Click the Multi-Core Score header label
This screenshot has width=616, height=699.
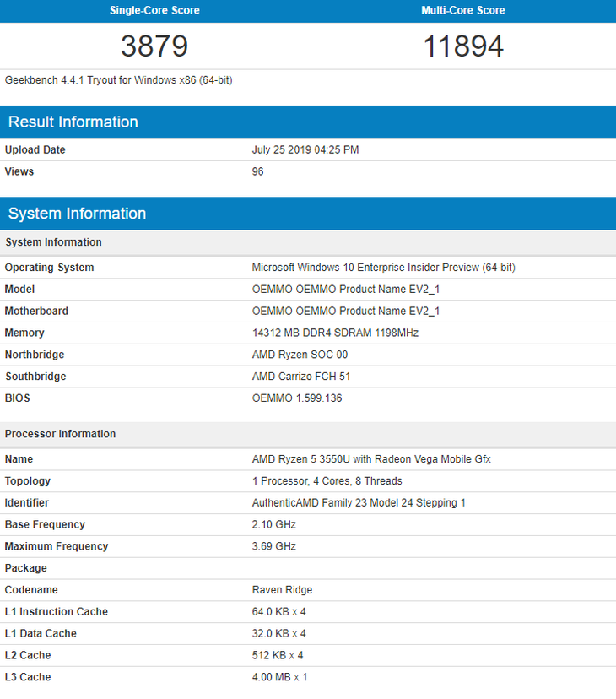tap(463, 10)
